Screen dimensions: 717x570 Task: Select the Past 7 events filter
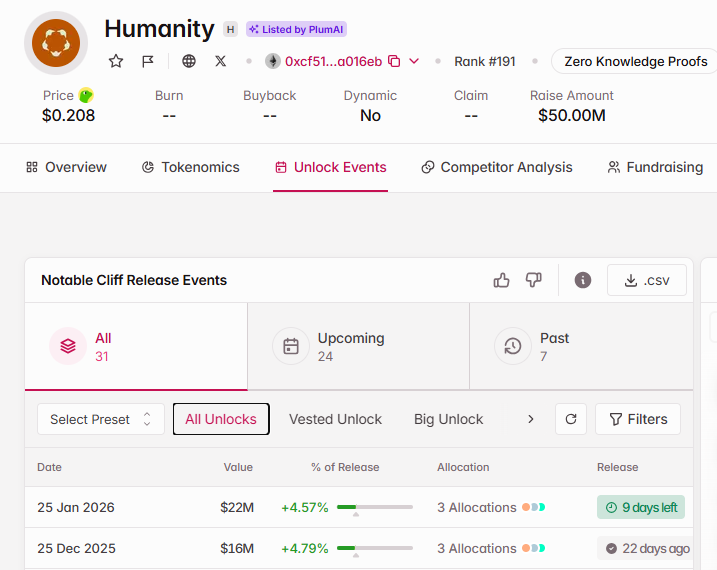(x=581, y=346)
